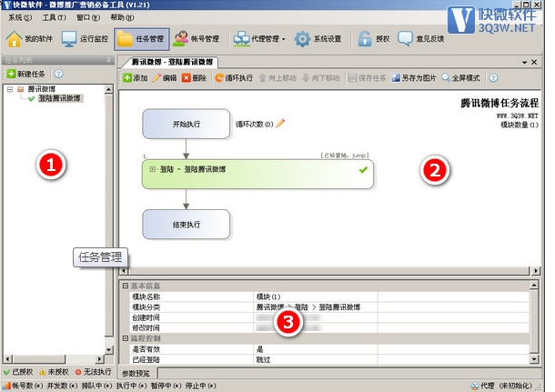Expand 代理管理 dropdown arrow
Screen dimensions: 555x392
tap(284, 39)
